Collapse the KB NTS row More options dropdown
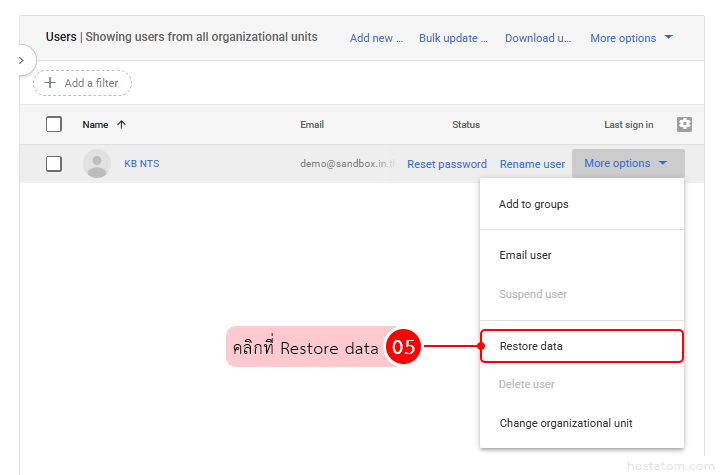The width and height of the screenshot is (720, 475). pos(628,163)
